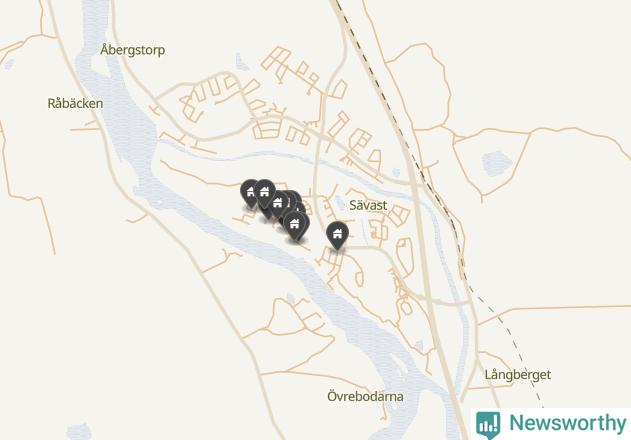Select the leftmost house marker in the cluster
This screenshot has width=631, height=440.
pyautogui.click(x=248, y=194)
